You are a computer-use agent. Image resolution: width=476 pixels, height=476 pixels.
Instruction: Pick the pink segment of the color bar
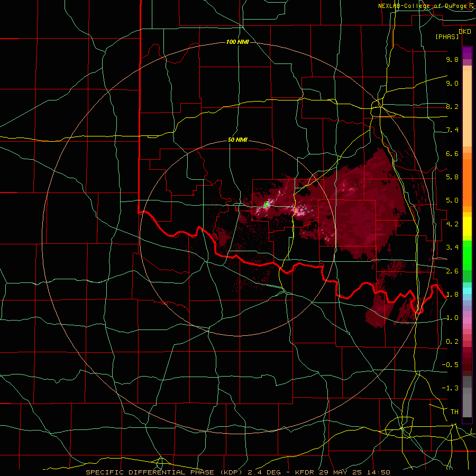(x=467, y=321)
